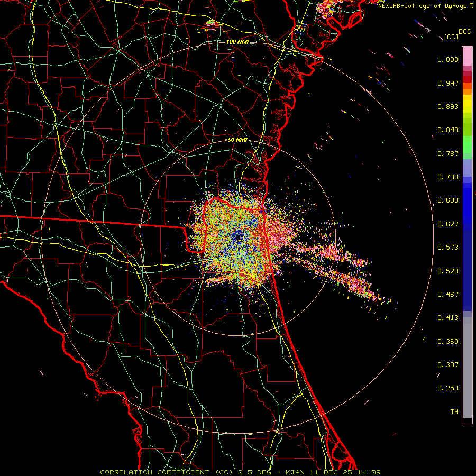Click the 0.627 scale value
This screenshot has width=476, height=476.
448,224
